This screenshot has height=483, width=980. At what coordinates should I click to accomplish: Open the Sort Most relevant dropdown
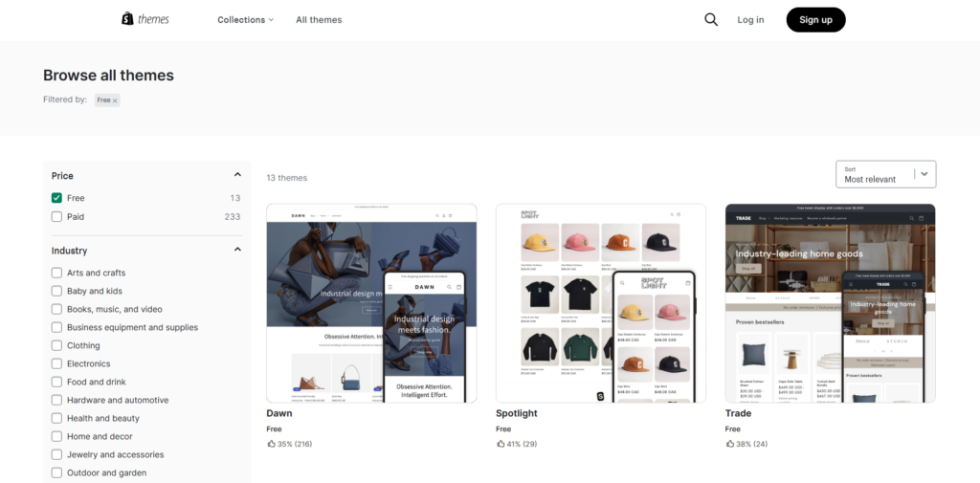coord(885,174)
